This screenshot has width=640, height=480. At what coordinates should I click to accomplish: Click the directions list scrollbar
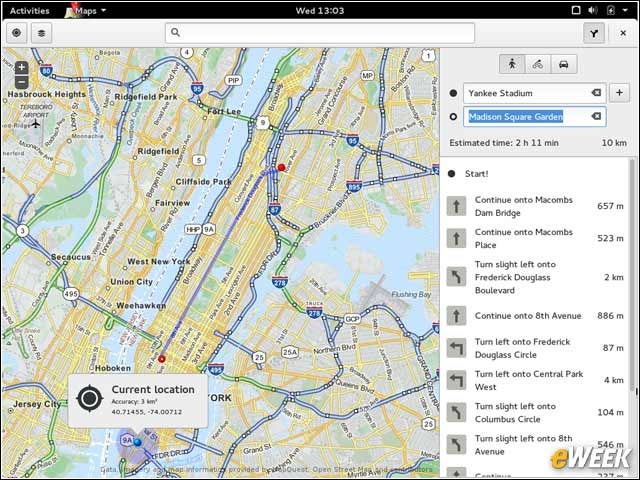(633, 273)
